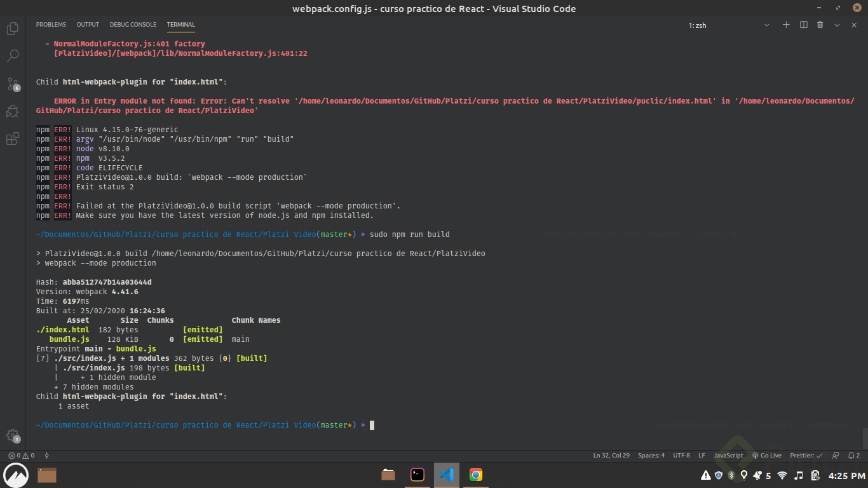Select the TERMINAL panel tab
Screen dimensions: 868x488
coord(180,25)
